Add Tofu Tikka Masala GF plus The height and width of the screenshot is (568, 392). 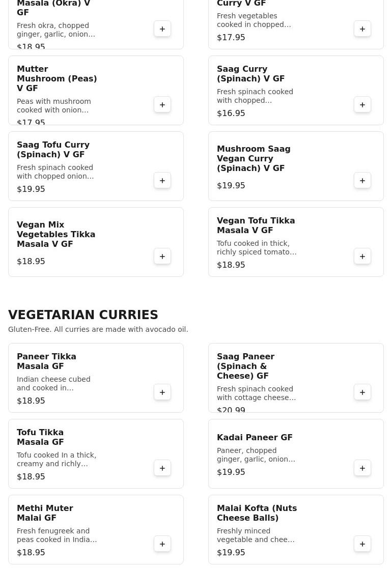162,468
